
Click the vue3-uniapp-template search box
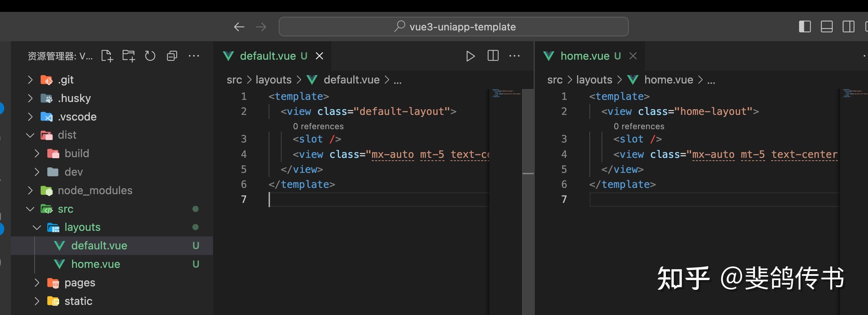pos(453,27)
